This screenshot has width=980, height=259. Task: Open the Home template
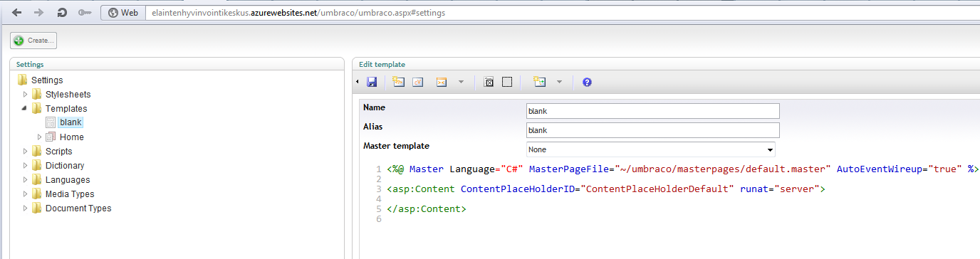71,137
